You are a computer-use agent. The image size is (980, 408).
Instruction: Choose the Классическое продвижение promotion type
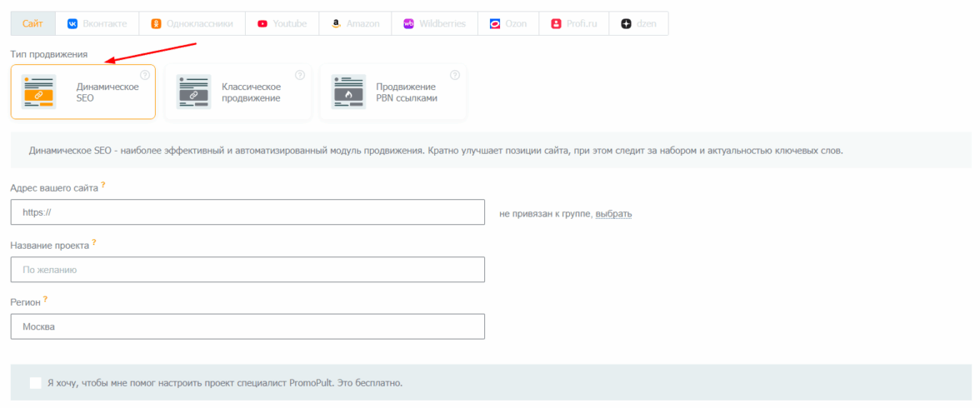pos(238,92)
